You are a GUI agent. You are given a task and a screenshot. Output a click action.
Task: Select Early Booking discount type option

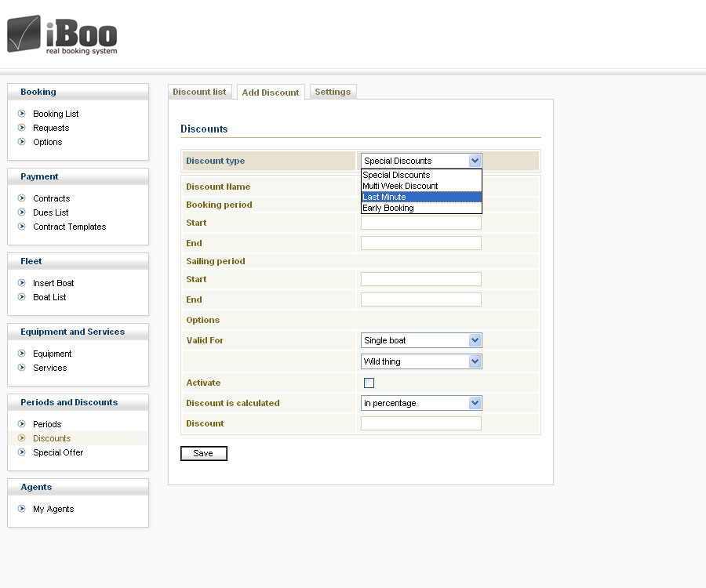coord(420,208)
